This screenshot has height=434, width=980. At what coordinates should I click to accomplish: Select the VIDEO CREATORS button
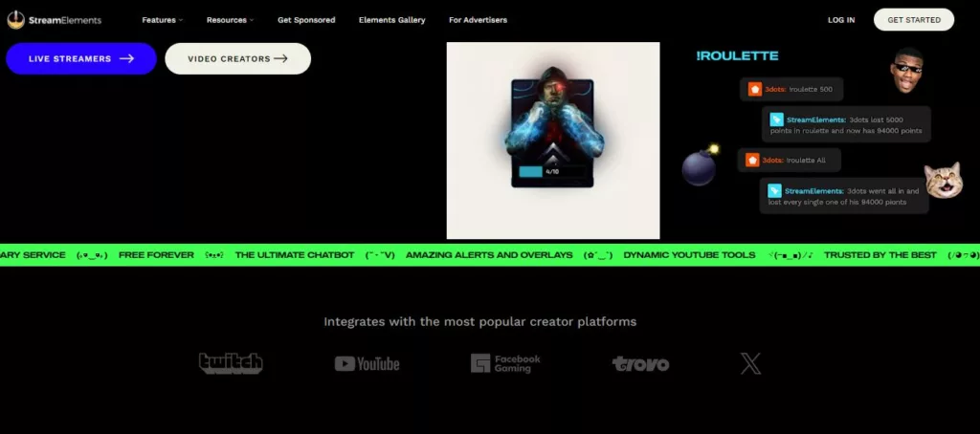(237, 58)
